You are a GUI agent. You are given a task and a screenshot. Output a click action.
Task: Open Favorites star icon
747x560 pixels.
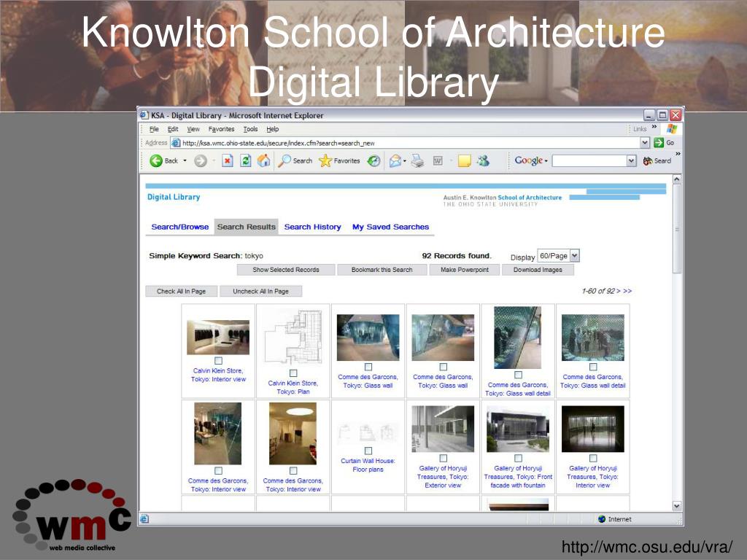point(325,161)
